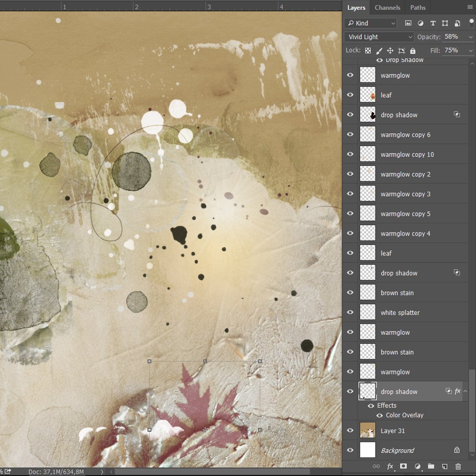Click the pixel layer filter icon

point(408,23)
